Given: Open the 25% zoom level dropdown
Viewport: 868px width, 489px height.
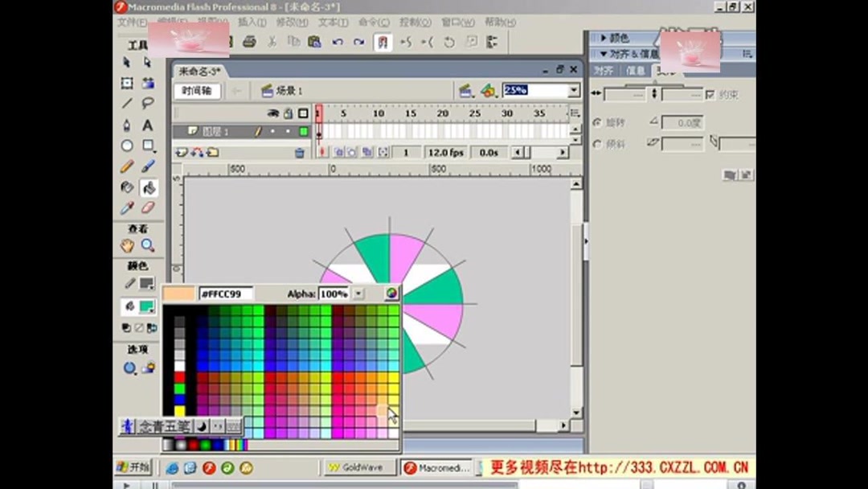Looking at the screenshot, I should pyautogui.click(x=574, y=90).
